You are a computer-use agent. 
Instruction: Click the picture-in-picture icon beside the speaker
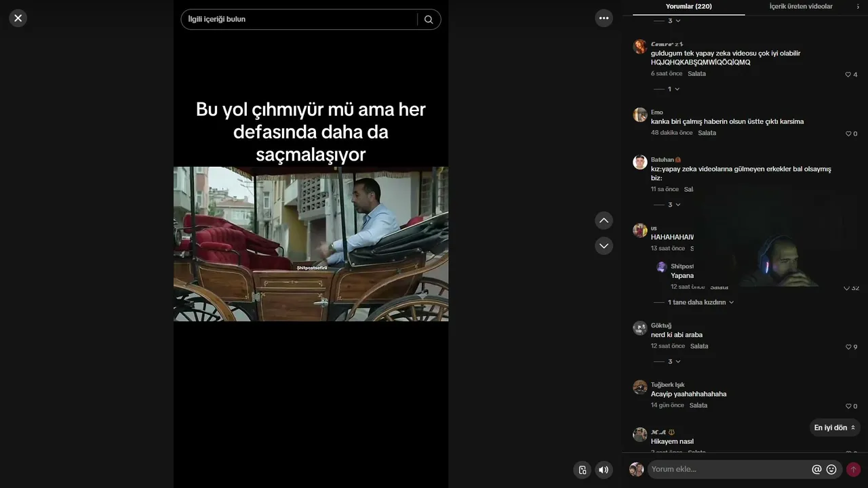tap(582, 470)
